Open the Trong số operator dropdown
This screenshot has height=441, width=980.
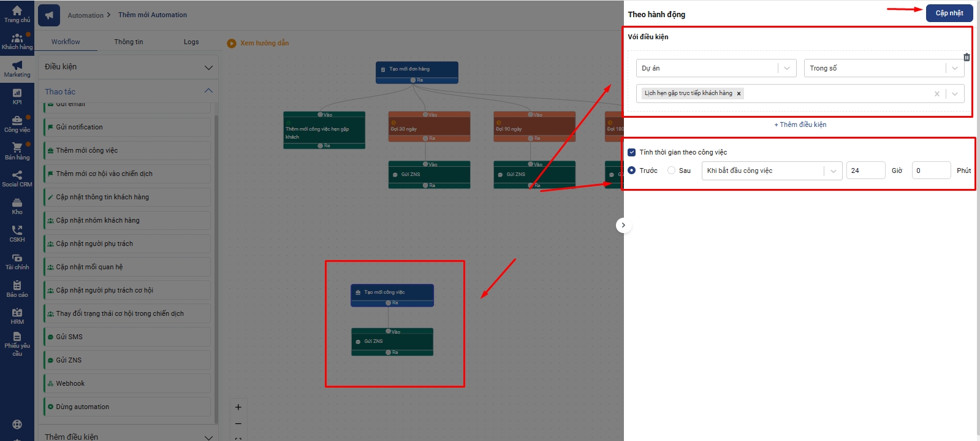click(x=883, y=68)
